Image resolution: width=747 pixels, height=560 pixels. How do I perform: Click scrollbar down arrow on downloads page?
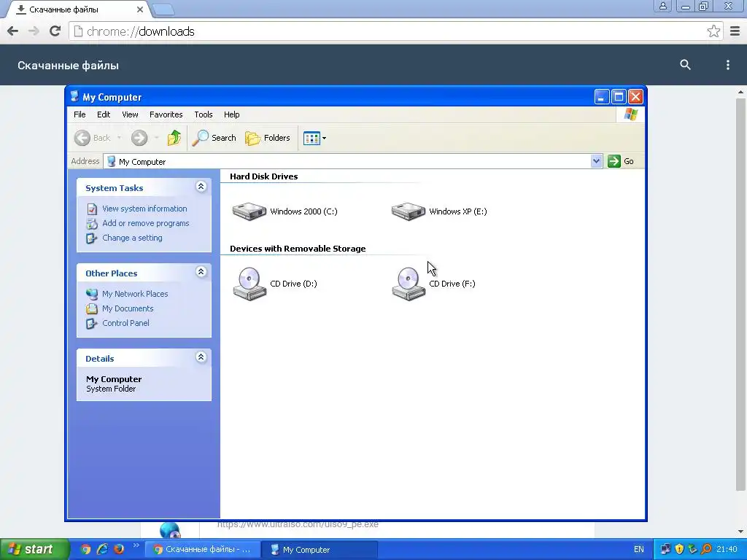pyautogui.click(x=740, y=532)
